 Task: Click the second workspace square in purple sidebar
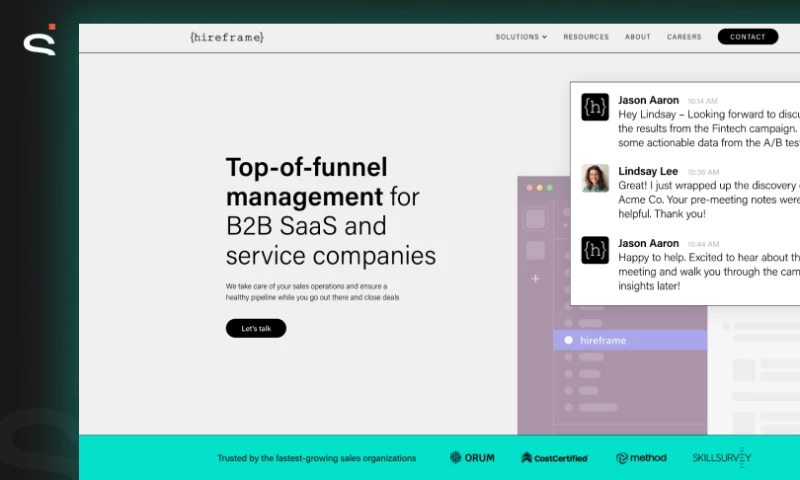[x=535, y=250]
